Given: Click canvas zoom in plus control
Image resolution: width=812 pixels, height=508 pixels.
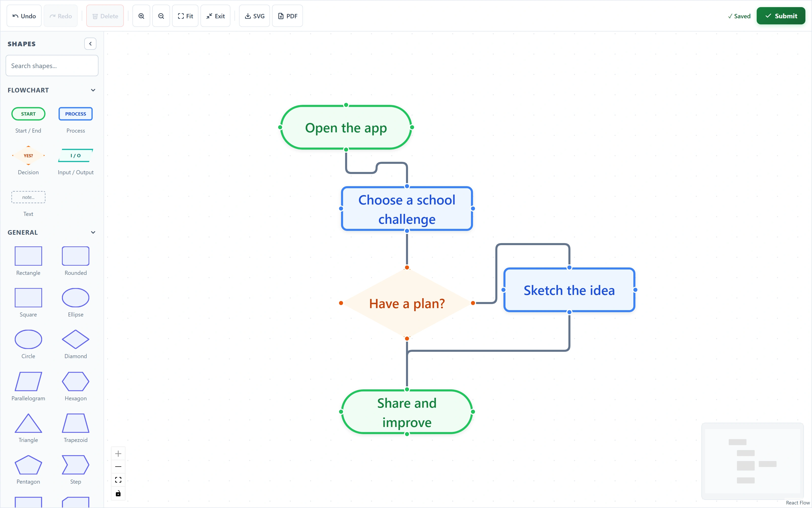Looking at the screenshot, I should (118, 454).
